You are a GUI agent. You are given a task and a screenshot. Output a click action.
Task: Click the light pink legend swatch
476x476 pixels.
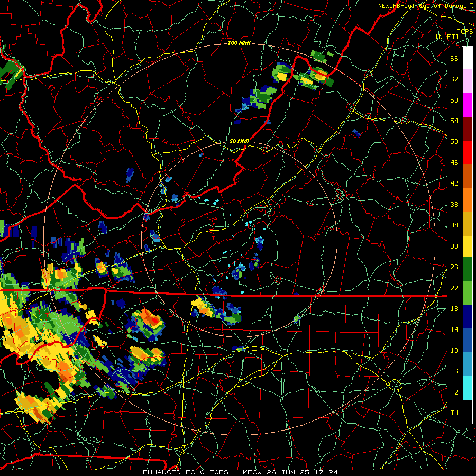(467, 81)
